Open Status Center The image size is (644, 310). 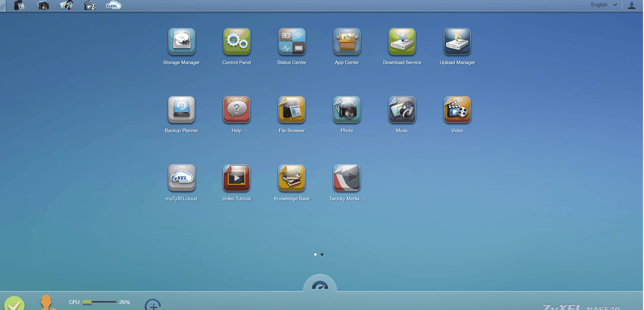pos(292,42)
